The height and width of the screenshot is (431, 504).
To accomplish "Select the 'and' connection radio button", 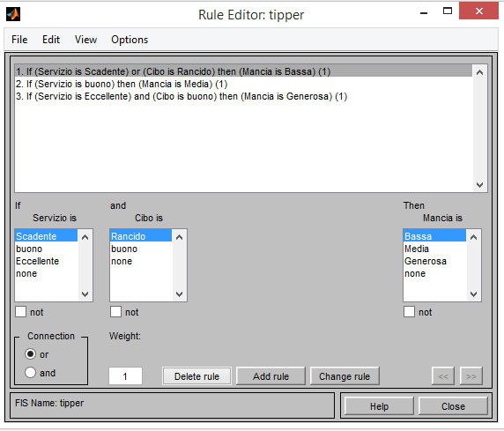I will point(30,373).
